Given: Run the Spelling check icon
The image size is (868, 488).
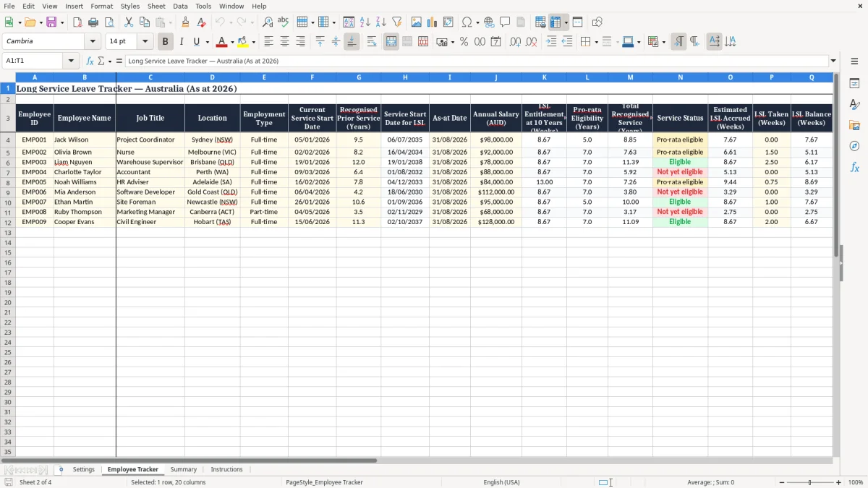Looking at the screenshot, I should pyautogui.click(x=284, y=22).
